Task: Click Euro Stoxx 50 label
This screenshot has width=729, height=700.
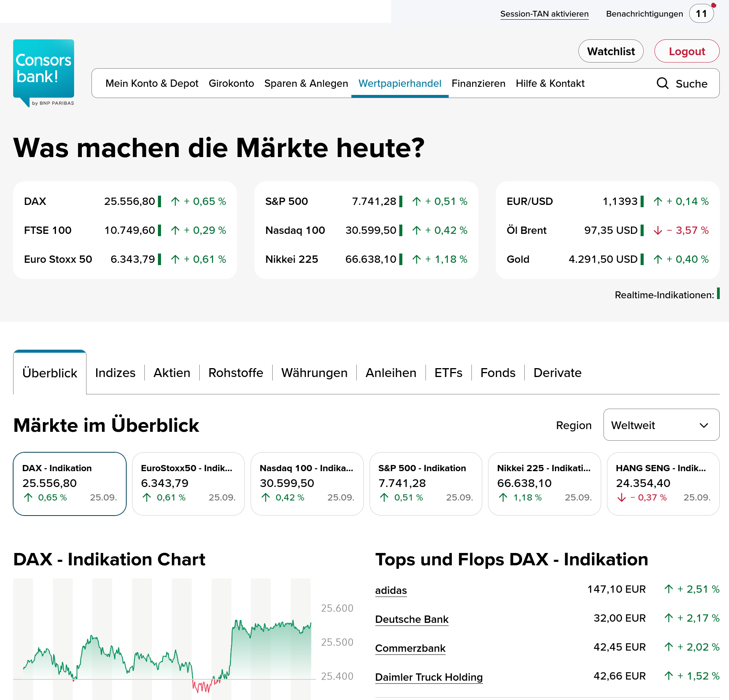Action: pyautogui.click(x=58, y=259)
